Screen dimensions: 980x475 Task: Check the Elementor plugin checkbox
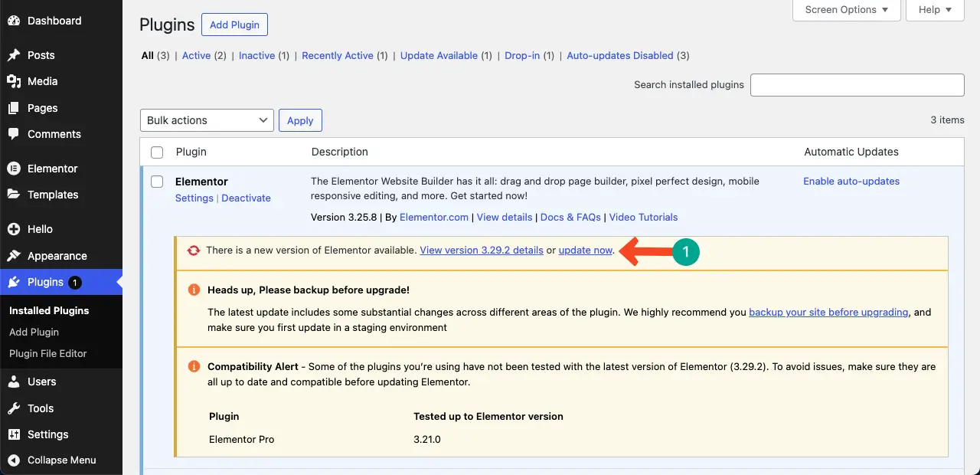(157, 182)
